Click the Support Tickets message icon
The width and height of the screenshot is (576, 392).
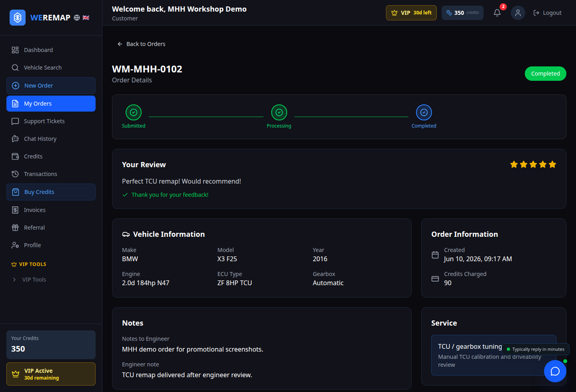point(15,121)
